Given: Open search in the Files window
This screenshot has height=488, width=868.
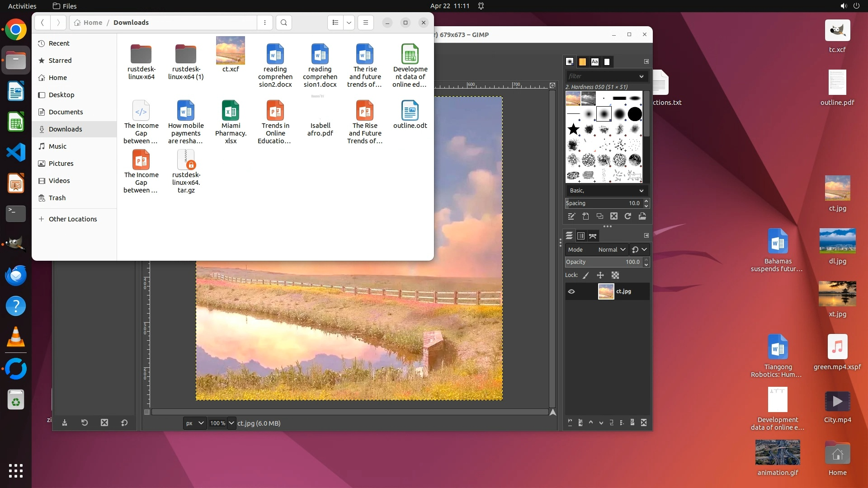Looking at the screenshot, I should pyautogui.click(x=283, y=23).
